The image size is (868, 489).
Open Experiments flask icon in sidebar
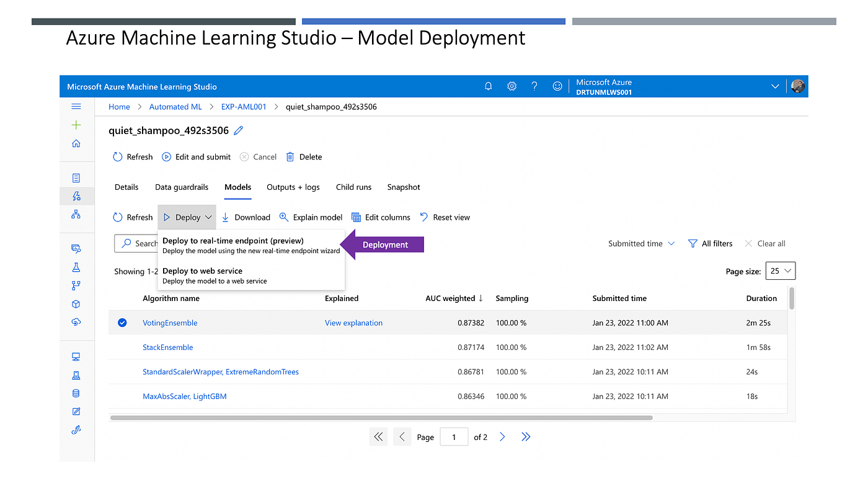click(76, 267)
